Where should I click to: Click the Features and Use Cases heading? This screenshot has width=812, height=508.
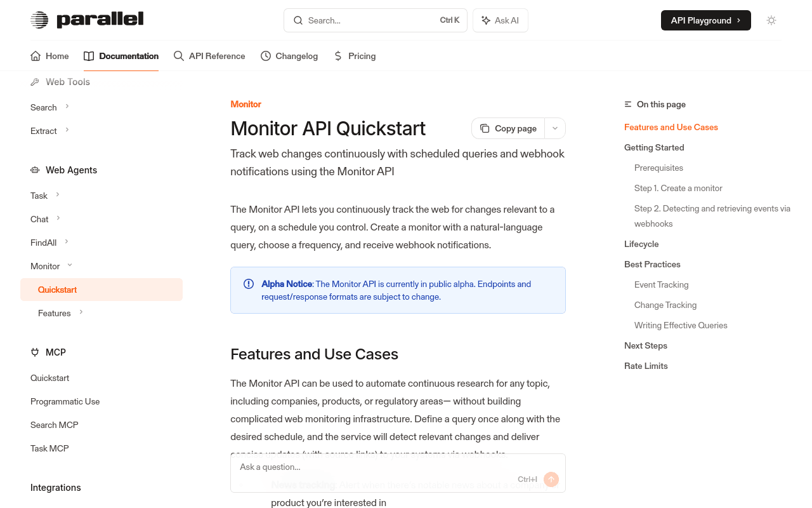[x=314, y=354]
